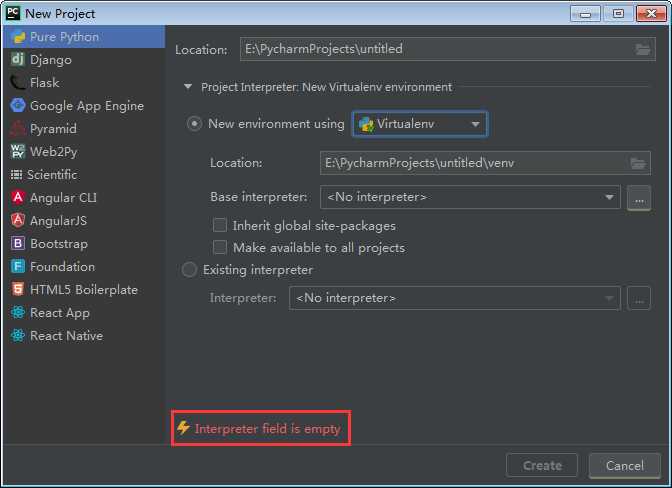Open the existing Interpreter dropdown
Screen dimensions: 672x488
tap(455, 298)
